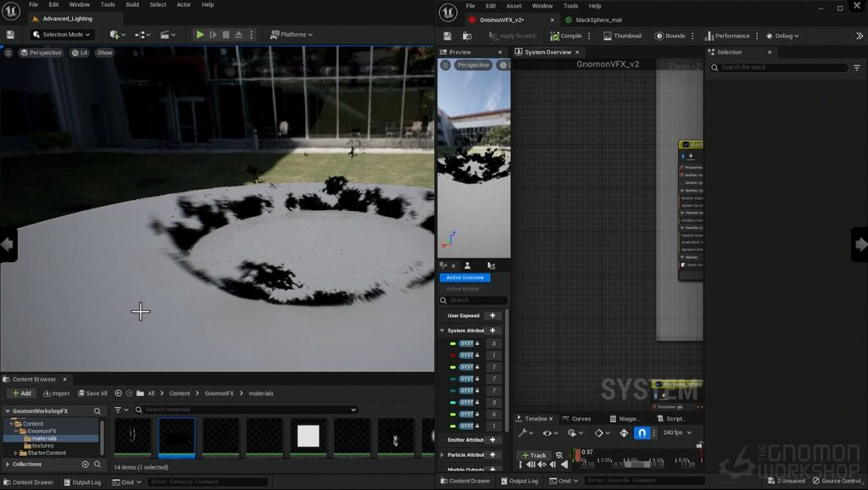Click the eject button in play toolbar
Viewport: 868px width, 490px height.
[238, 34]
